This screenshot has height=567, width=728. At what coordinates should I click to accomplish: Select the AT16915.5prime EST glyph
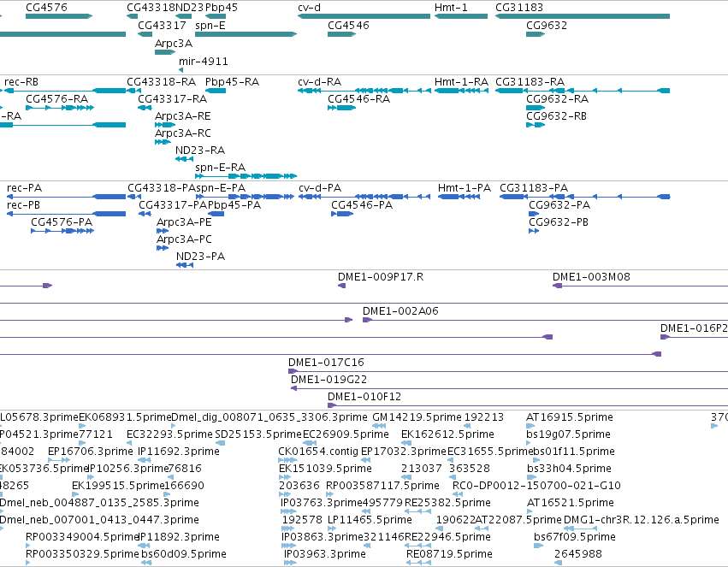(530, 426)
